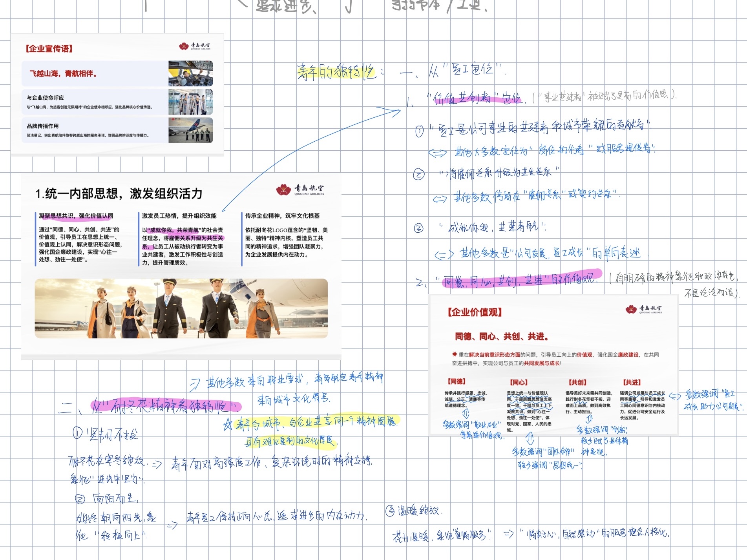Tap the circled number ③ beside 温暖绽放
The image size is (747, 560).
(390, 511)
